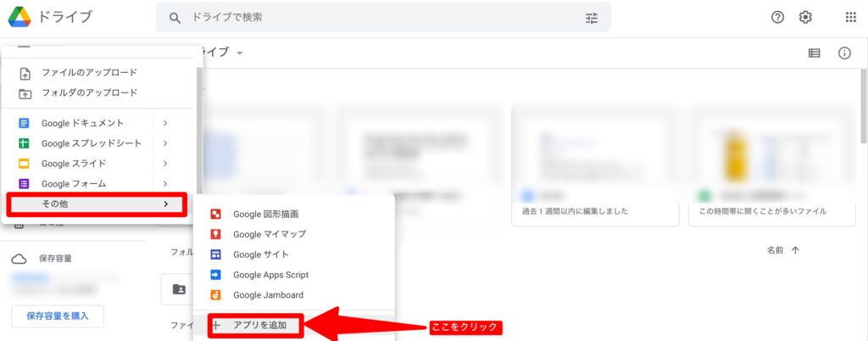Image resolution: width=868 pixels, height=341 pixels.
Task: Click the Google Drawings icon
Action: [216, 214]
